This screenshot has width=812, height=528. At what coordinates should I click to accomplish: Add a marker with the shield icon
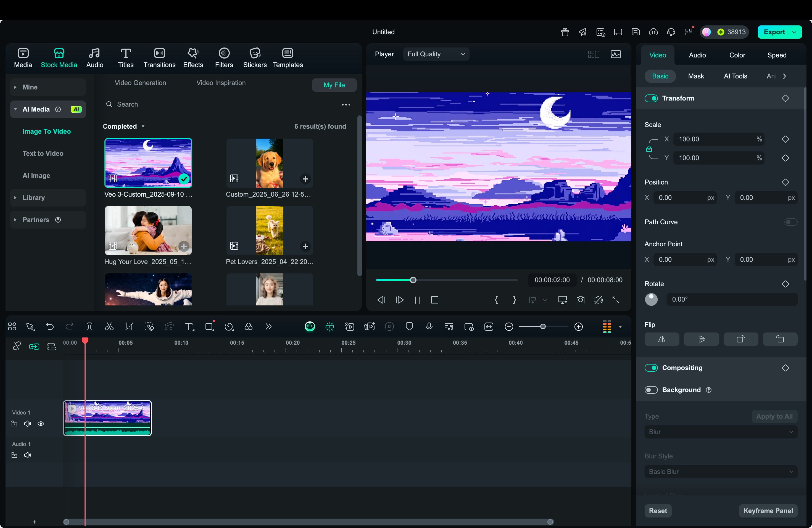pyautogui.click(x=409, y=327)
